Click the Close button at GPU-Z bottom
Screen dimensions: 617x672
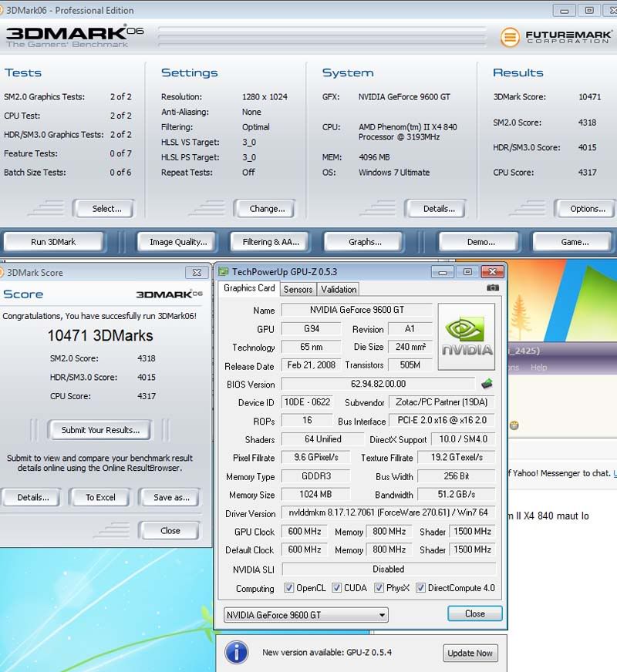tap(474, 613)
